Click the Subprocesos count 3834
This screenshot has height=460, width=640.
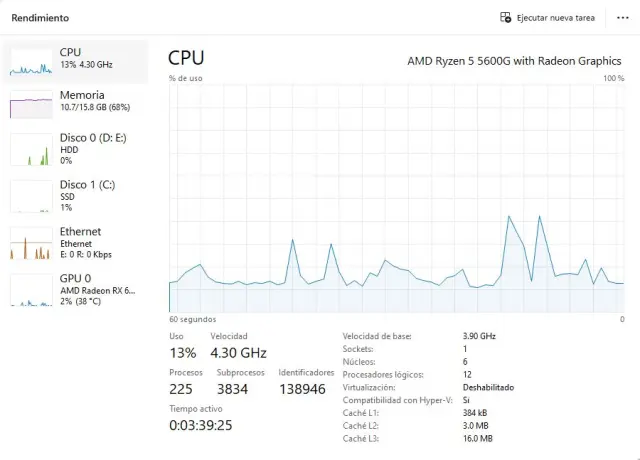pos(233,389)
